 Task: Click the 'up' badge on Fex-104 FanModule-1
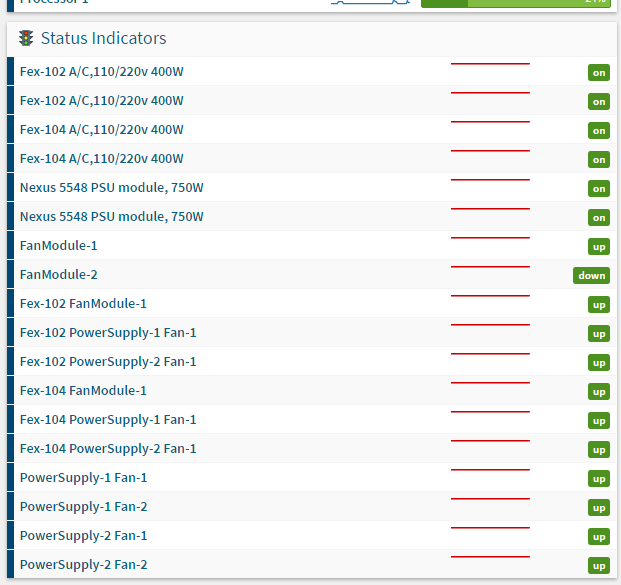coord(599,392)
